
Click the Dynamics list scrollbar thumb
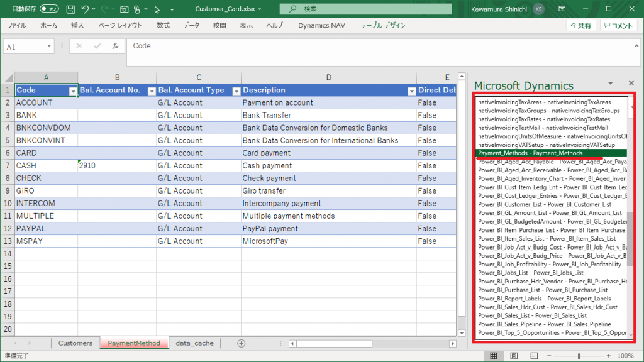pyautogui.click(x=630, y=239)
